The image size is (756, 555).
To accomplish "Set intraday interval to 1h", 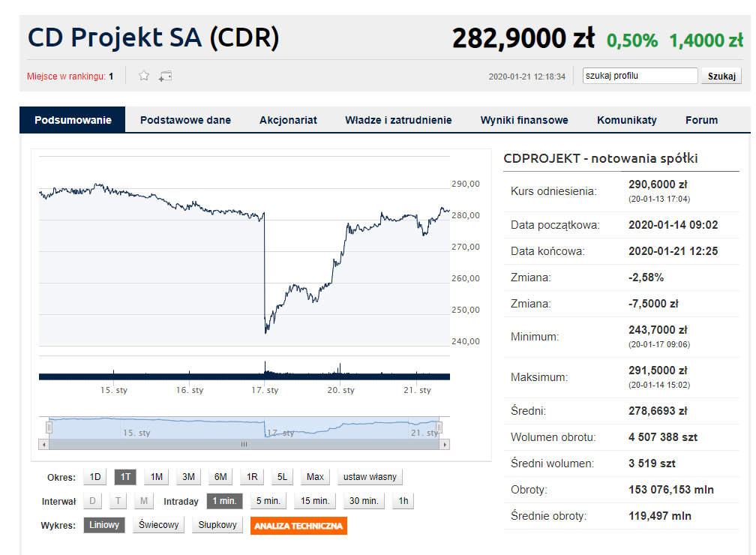I will pos(403,501).
